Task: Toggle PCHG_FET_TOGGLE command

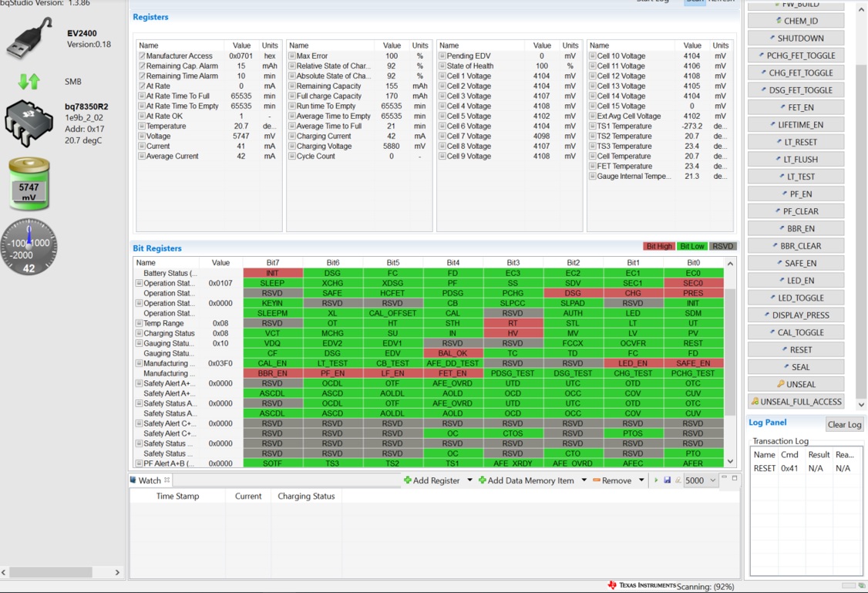Action: 796,56
